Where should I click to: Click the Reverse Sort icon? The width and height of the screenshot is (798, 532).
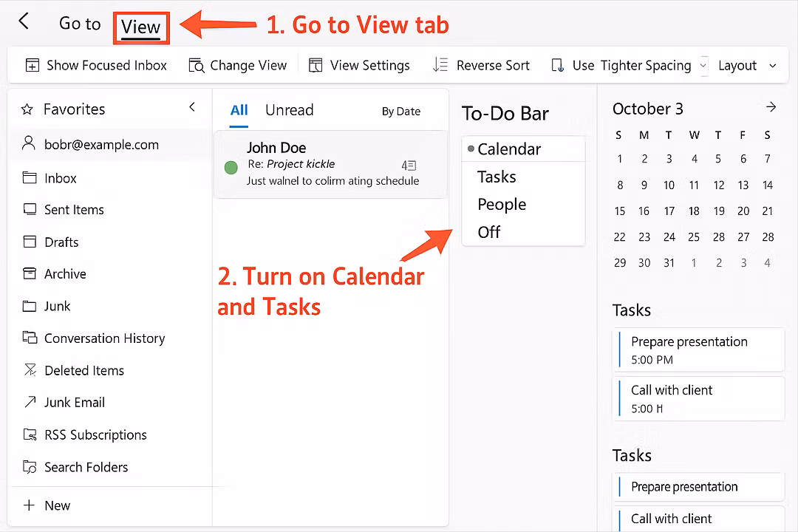point(440,65)
